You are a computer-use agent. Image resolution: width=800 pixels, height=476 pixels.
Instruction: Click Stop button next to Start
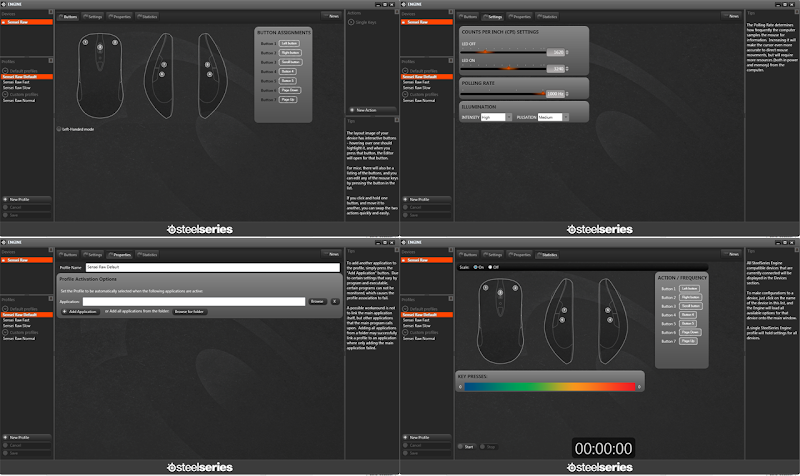488,446
